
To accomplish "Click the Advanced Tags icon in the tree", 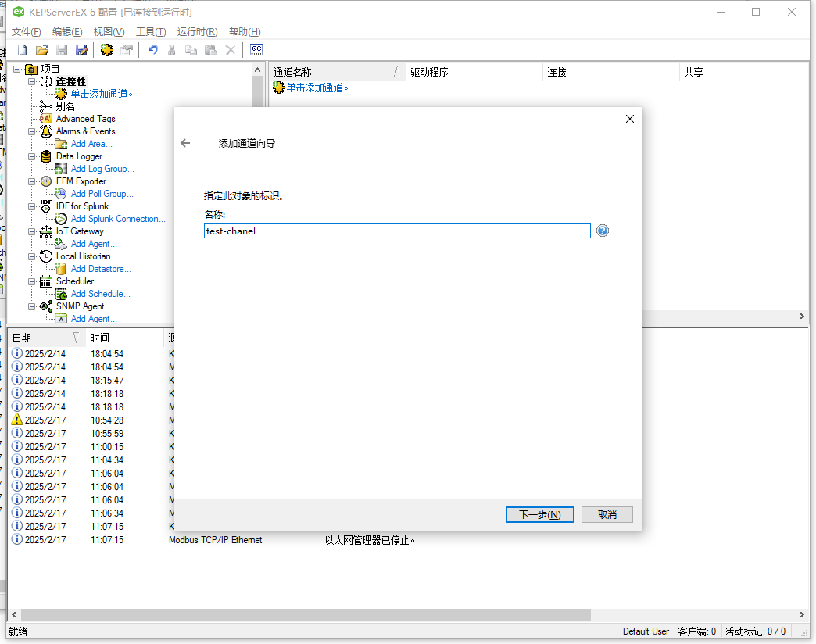I will (46, 119).
